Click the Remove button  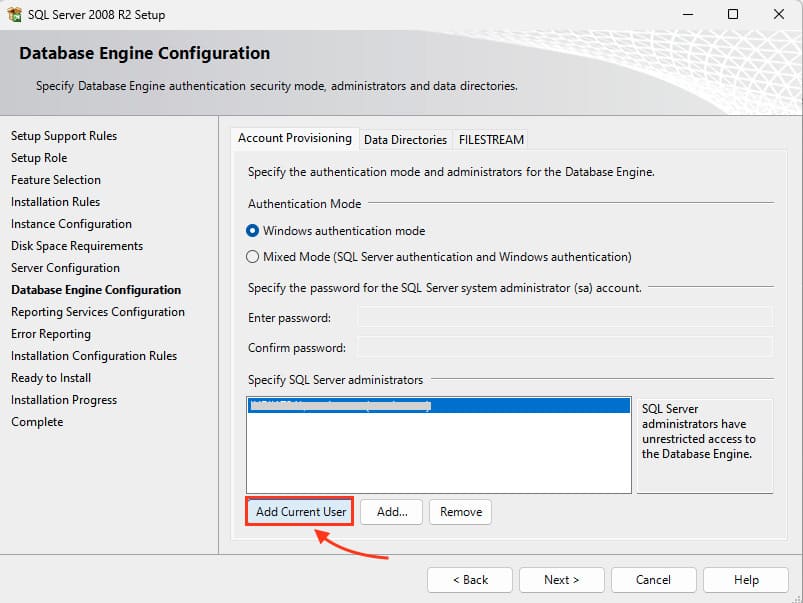[x=460, y=512]
